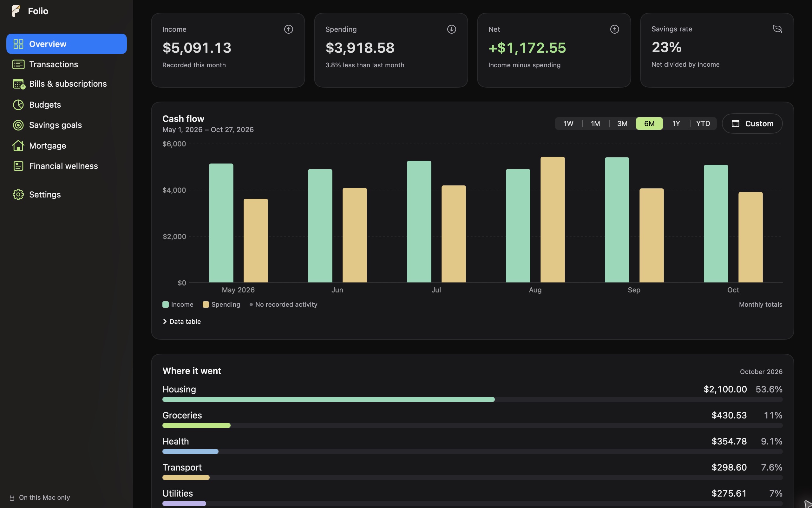Viewport: 812px width, 508px height.
Task: Click the lock icon beside On this Mac only
Action: [12, 498]
